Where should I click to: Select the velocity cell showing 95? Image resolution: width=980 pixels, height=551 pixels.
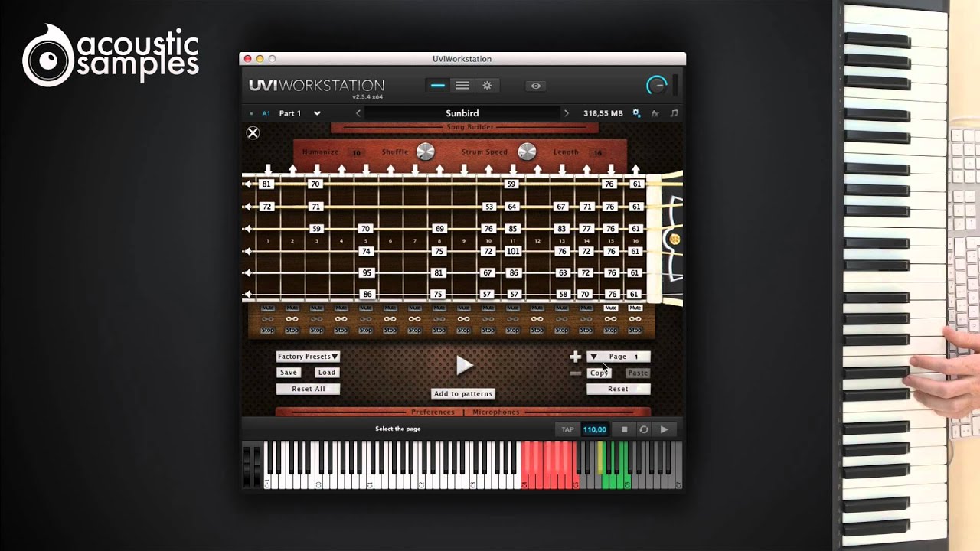(367, 272)
